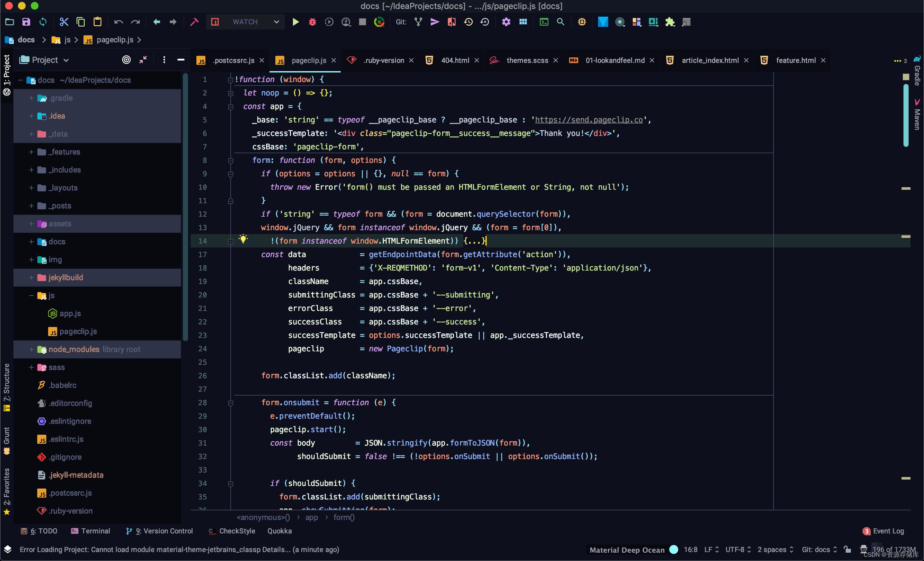The width and height of the screenshot is (924, 561).
Task: Start debugging with the bug icon
Action: click(312, 22)
